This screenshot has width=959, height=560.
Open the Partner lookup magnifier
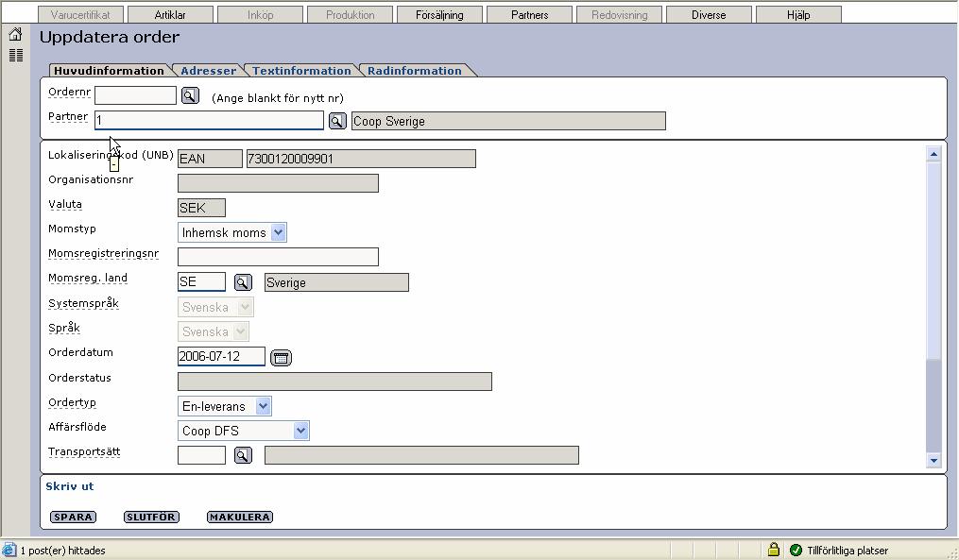coord(337,121)
